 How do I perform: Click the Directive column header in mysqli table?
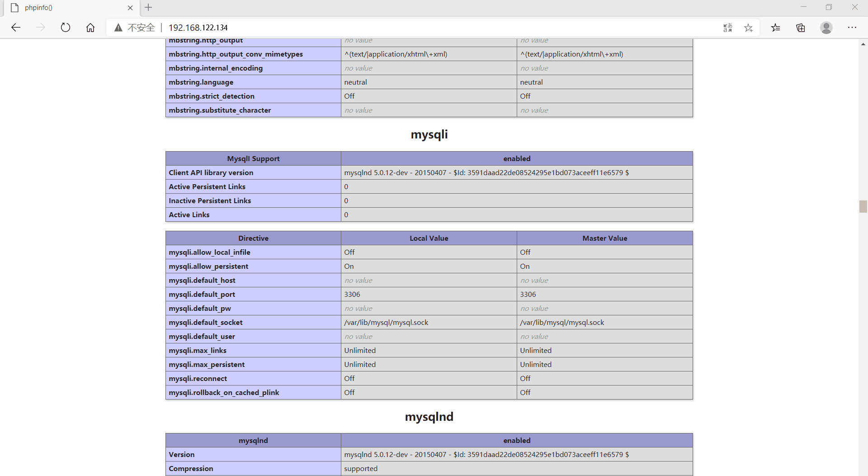(x=253, y=238)
